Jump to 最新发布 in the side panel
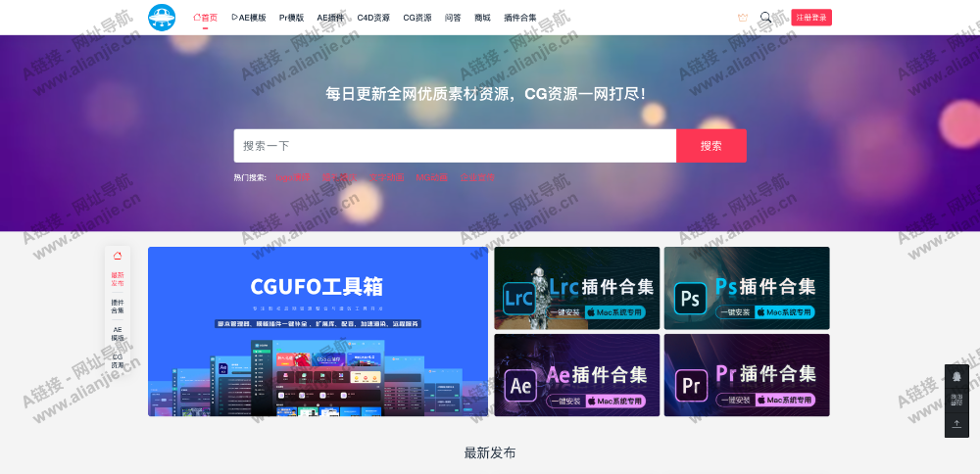 [118, 279]
